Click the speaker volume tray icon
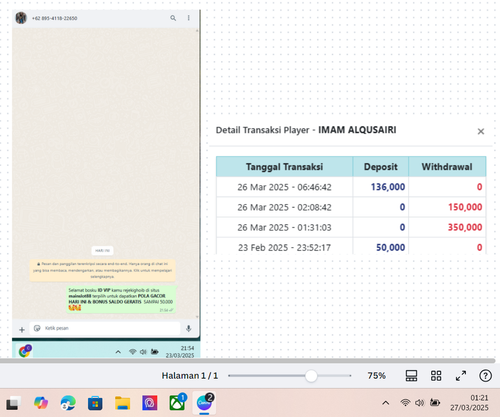Image resolution: width=500 pixels, height=417 pixels. coord(419,403)
